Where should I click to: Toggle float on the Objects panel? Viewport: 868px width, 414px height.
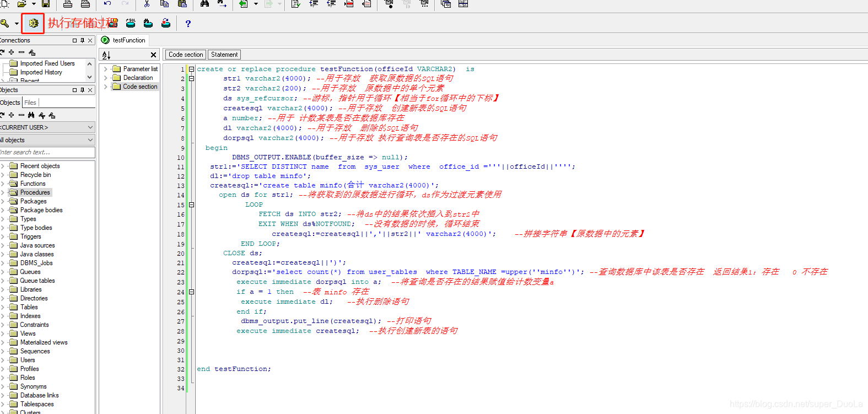[x=74, y=90]
